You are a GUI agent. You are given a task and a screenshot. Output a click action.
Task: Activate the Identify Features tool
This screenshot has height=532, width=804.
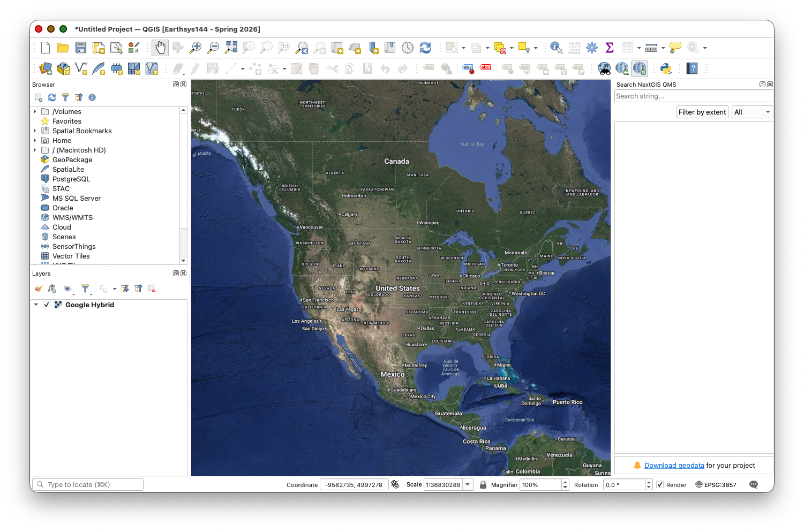[556, 48]
